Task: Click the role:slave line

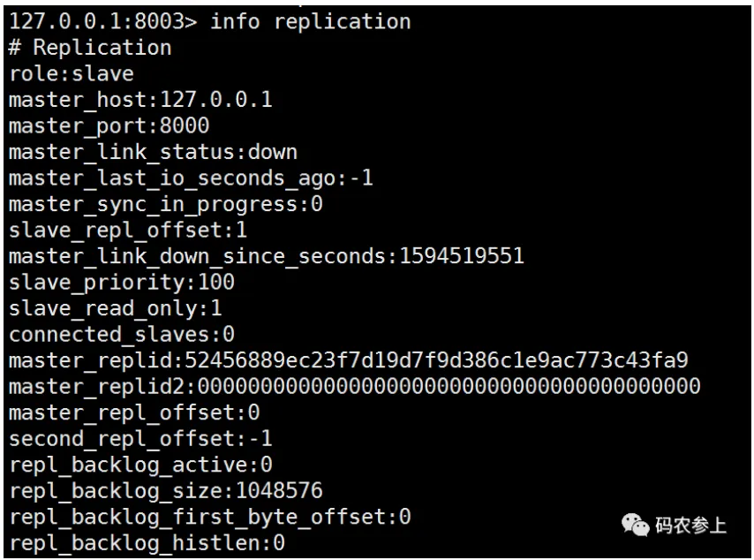Action: [x=72, y=73]
